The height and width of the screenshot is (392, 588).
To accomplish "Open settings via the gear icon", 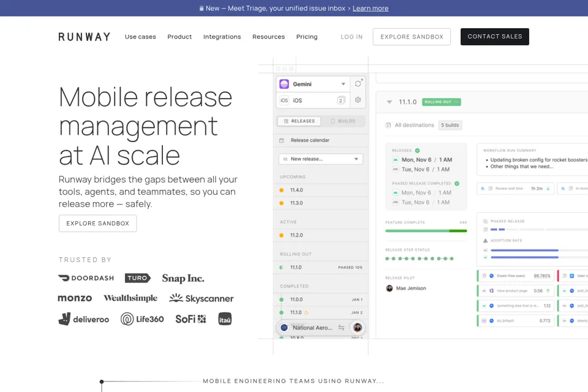I will [358, 100].
